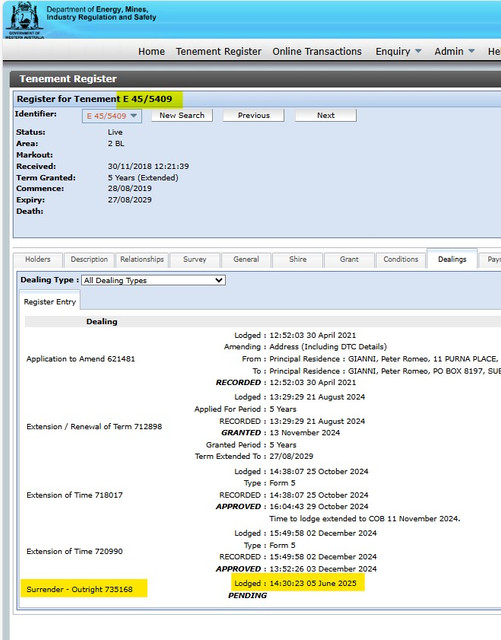Click APPROVED 13:52:26 03 December 2024

tap(296, 569)
